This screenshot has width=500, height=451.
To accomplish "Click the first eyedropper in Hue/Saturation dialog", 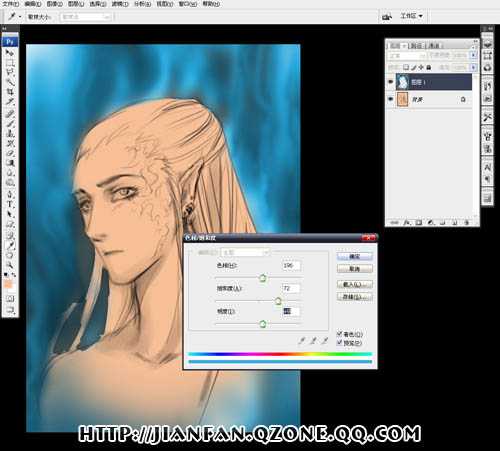I will click(x=302, y=340).
